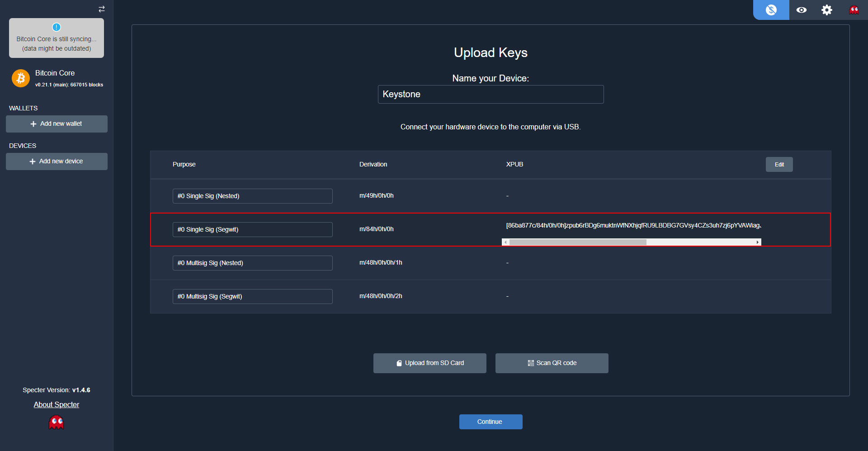
Task: Toggle the eye icon to hide sensitive info
Action: click(x=801, y=10)
